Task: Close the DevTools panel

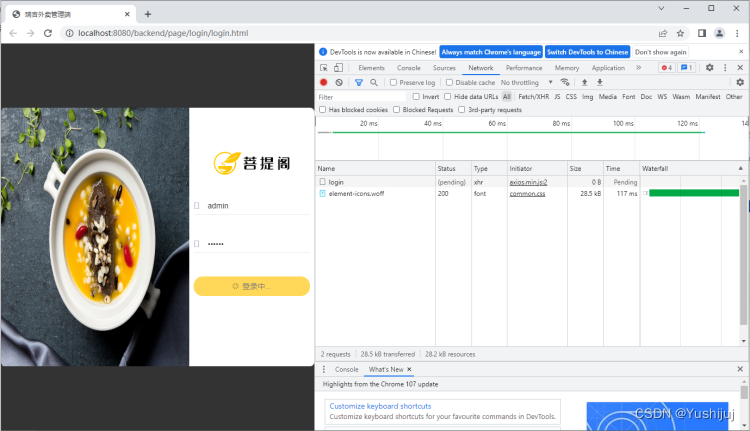Action: 740,68
